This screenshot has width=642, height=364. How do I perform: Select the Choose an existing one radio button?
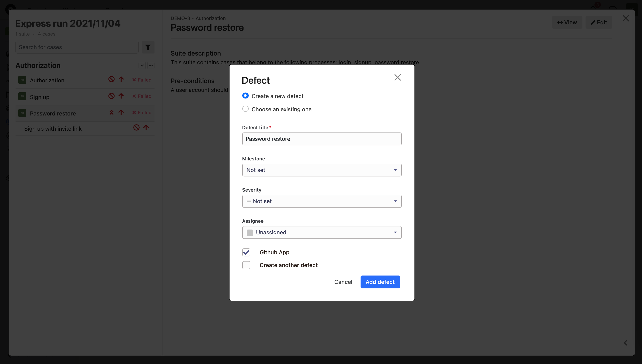pos(245,109)
